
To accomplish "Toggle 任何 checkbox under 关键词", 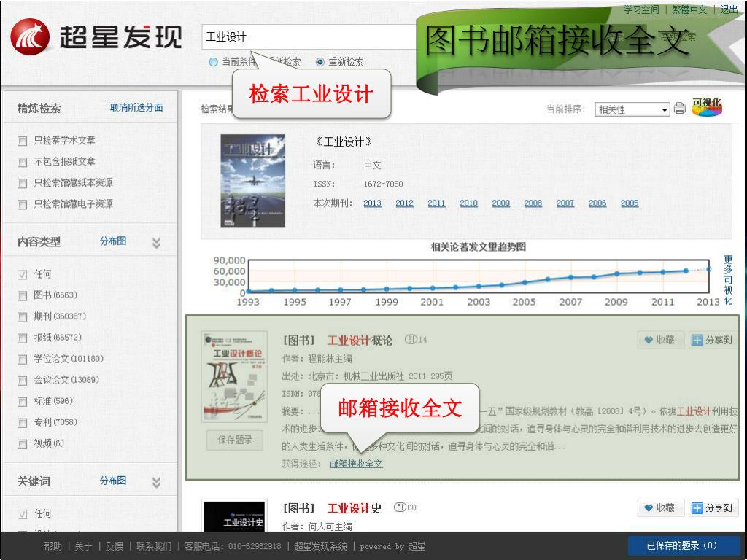I will (x=22, y=514).
